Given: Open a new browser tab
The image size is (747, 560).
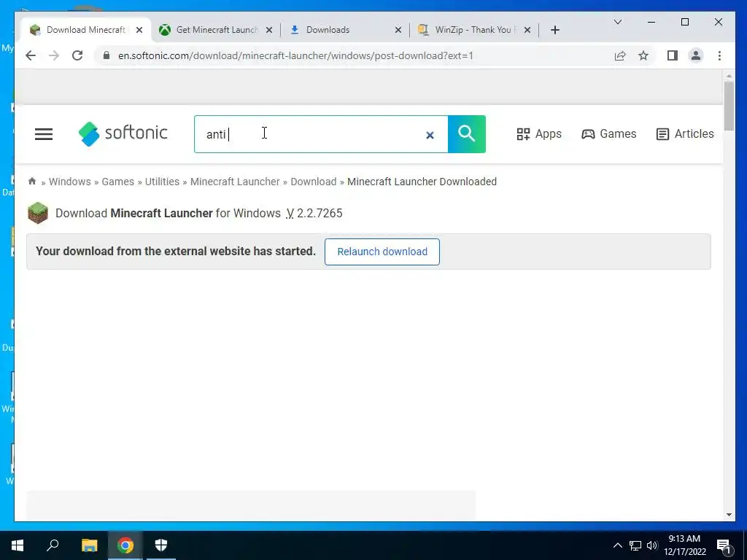Looking at the screenshot, I should 555,30.
